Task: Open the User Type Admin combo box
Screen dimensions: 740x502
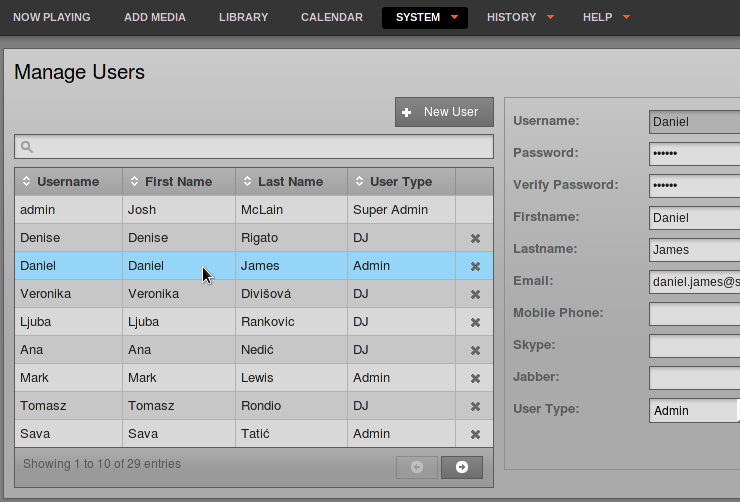Action: [x=694, y=410]
